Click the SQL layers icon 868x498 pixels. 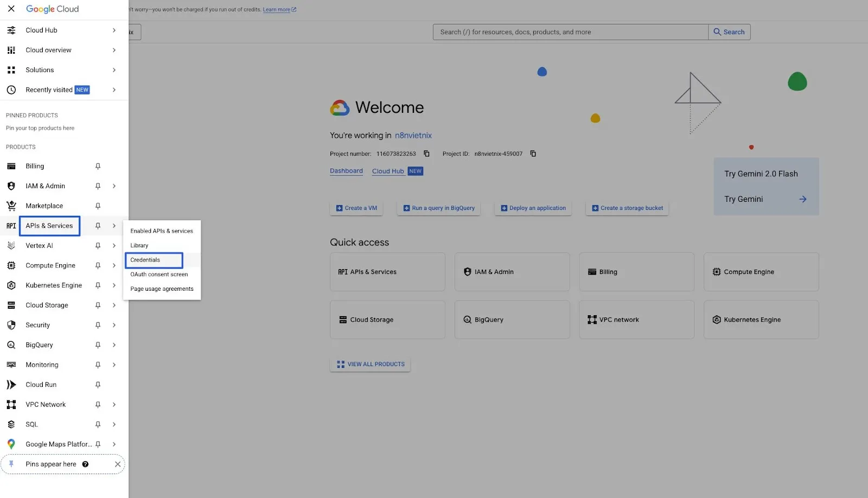pos(11,424)
